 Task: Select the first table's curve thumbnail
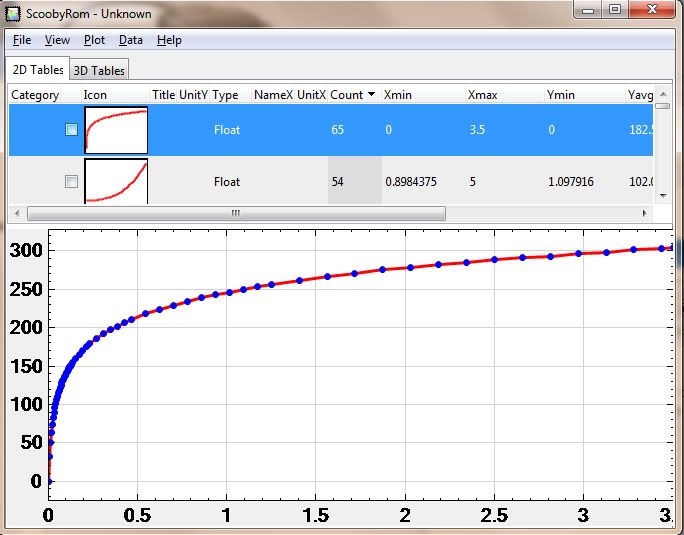pyautogui.click(x=116, y=130)
